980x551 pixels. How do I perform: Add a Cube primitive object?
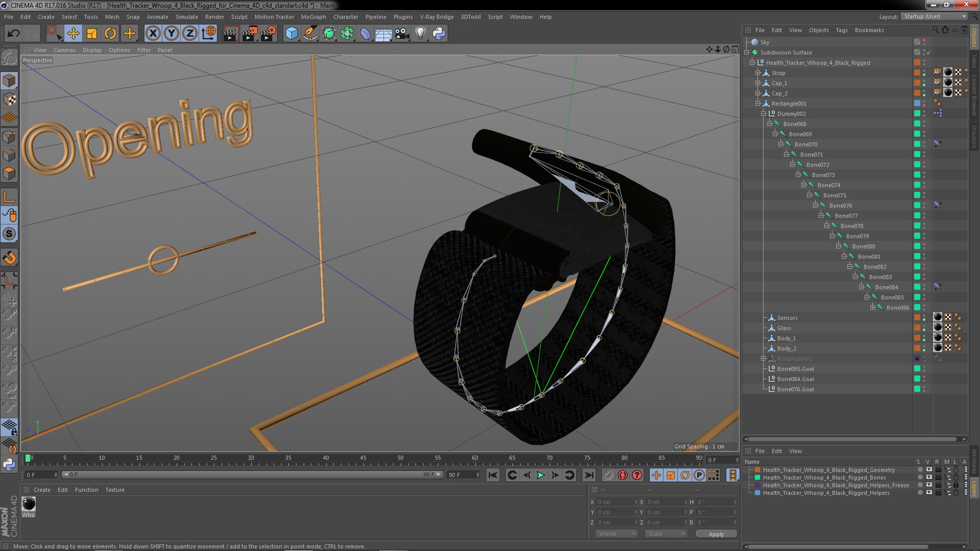tap(291, 34)
